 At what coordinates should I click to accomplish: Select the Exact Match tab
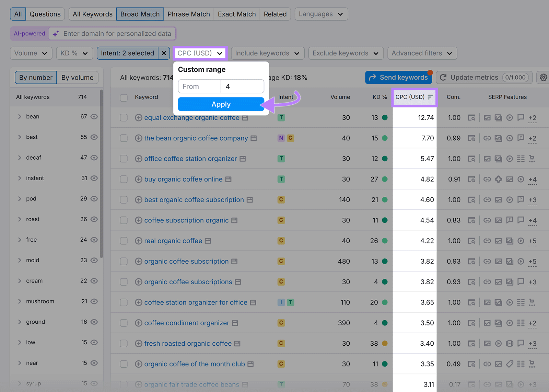pyautogui.click(x=236, y=14)
